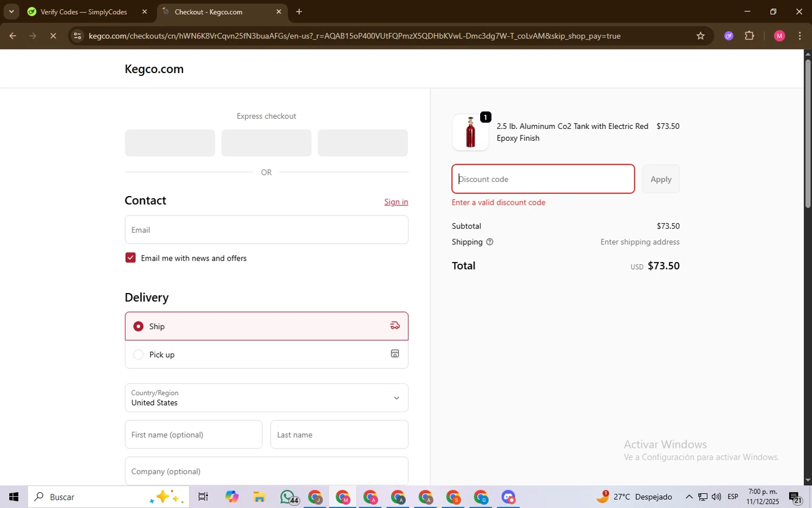Image resolution: width=812 pixels, height=508 pixels.
Task: Stop loading the page
Action: pyautogui.click(x=53, y=36)
